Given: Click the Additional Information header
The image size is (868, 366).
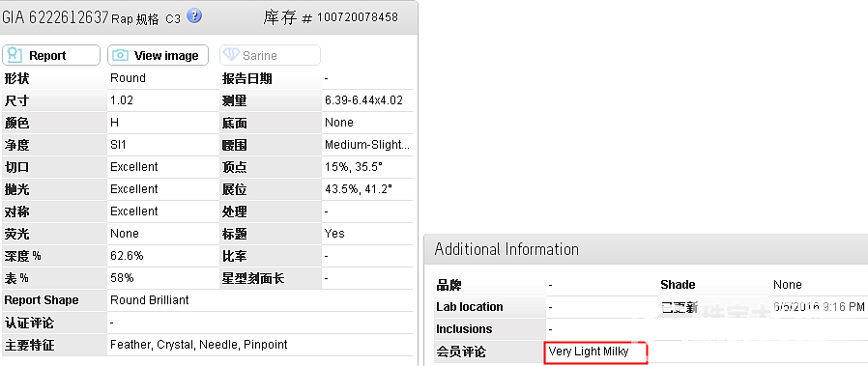Looking at the screenshot, I should tap(506, 249).
